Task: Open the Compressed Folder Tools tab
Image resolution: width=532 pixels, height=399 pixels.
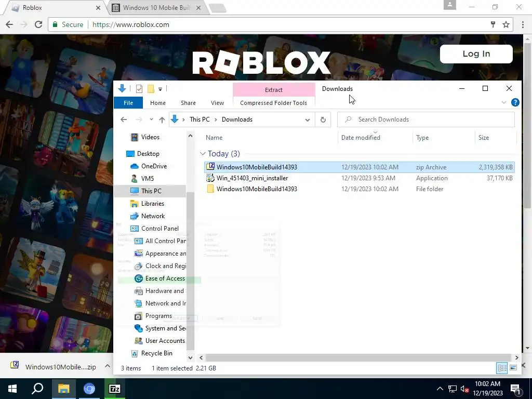Action: pyautogui.click(x=273, y=103)
